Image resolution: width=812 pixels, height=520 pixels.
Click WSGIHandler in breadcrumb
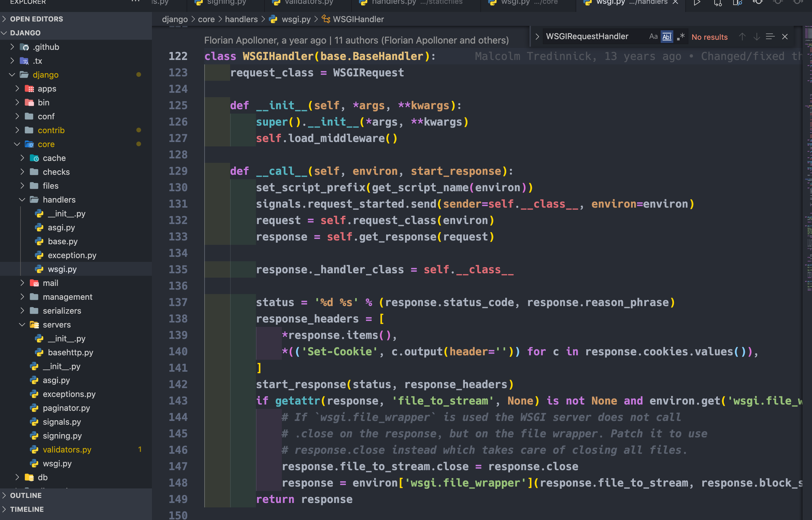click(358, 19)
